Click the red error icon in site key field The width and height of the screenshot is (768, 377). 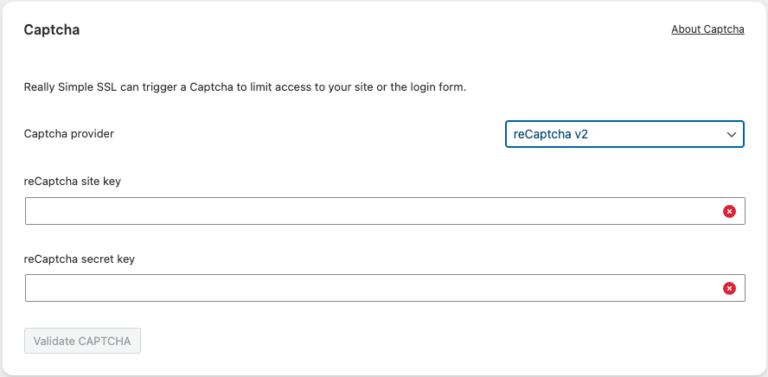click(729, 212)
